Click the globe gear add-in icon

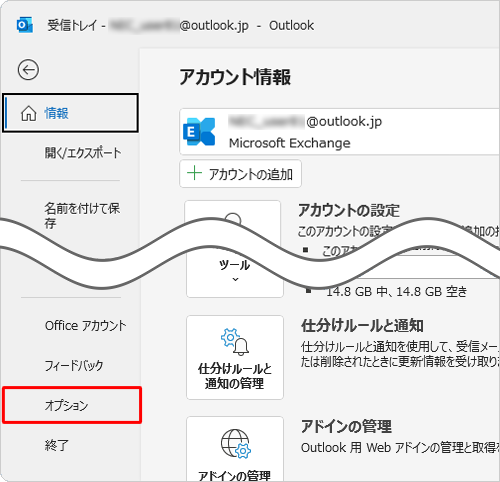click(236, 444)
